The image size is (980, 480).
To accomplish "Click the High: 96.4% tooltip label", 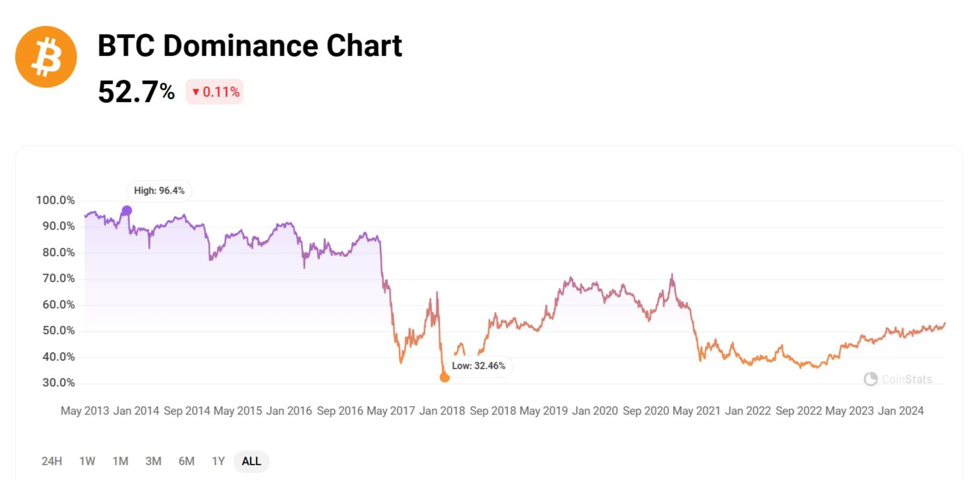I will click(159, 191).
